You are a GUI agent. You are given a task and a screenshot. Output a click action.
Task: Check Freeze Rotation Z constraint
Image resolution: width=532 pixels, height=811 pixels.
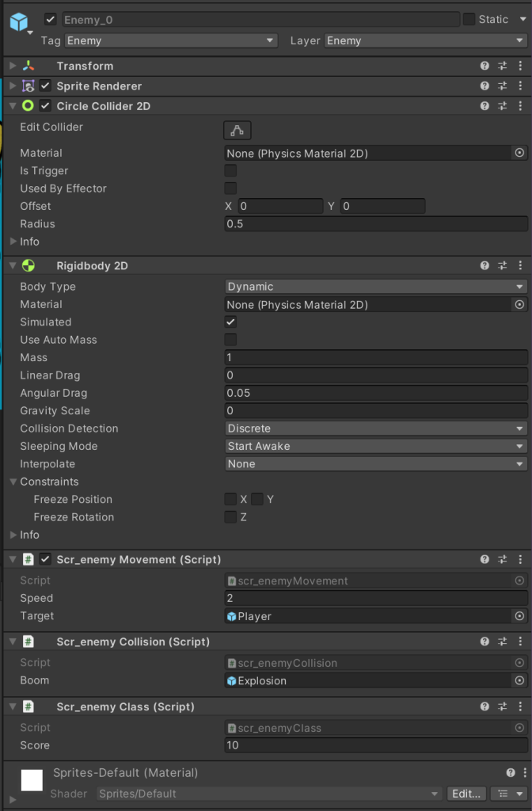tap(230, 517)
